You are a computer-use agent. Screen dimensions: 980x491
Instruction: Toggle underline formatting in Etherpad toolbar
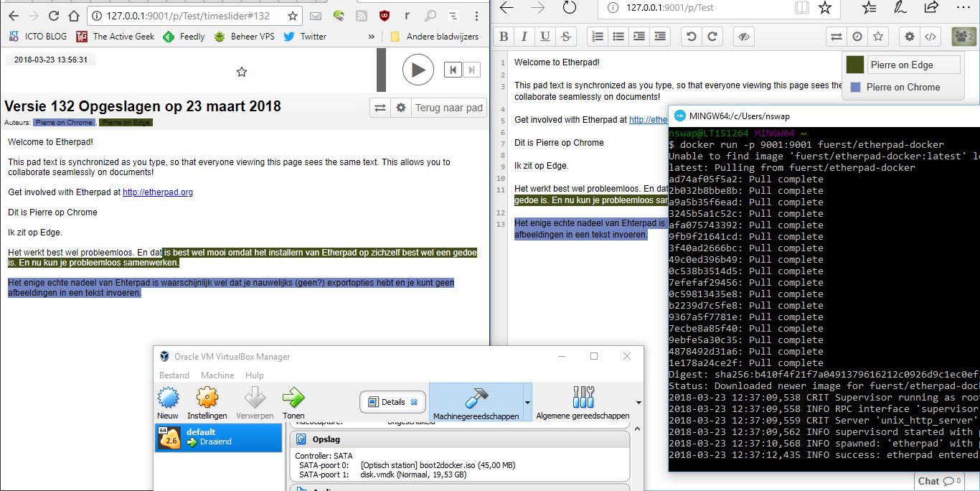[x=545, y=37]
